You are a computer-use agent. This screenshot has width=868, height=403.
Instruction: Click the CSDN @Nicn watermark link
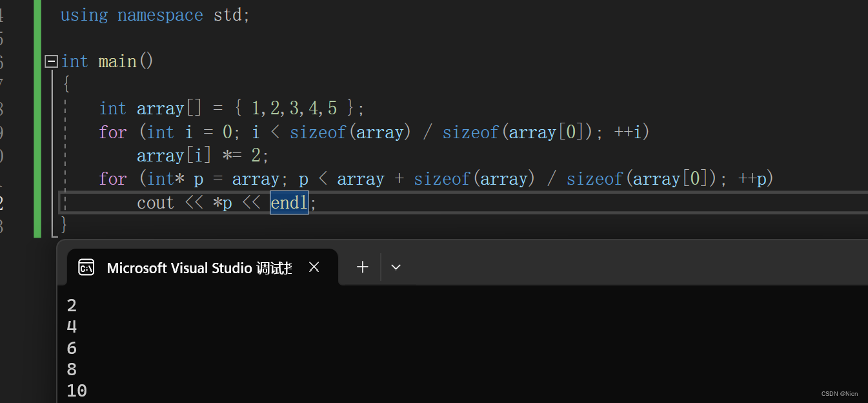pyautogui.click(x=839, y=393)
